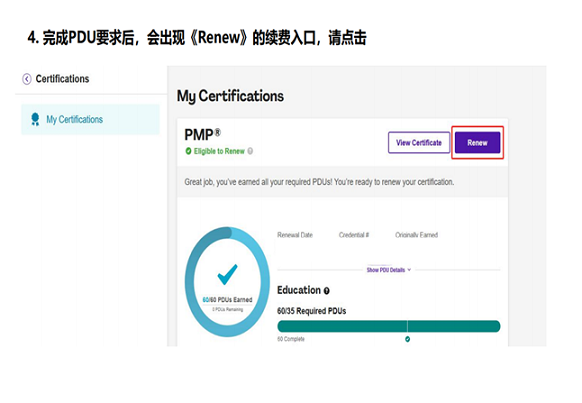Screen dimensions: 582x403
Task: Click the purple Renew button
Action: pyautogui.click(x=477, y=142)
